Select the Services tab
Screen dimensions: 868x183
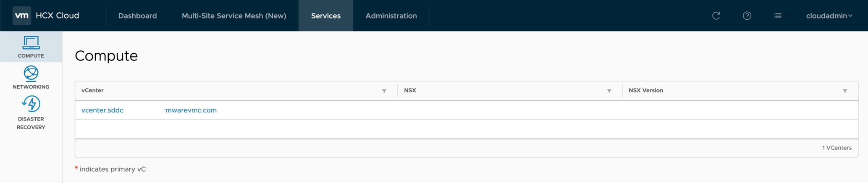tap(325, 16)
